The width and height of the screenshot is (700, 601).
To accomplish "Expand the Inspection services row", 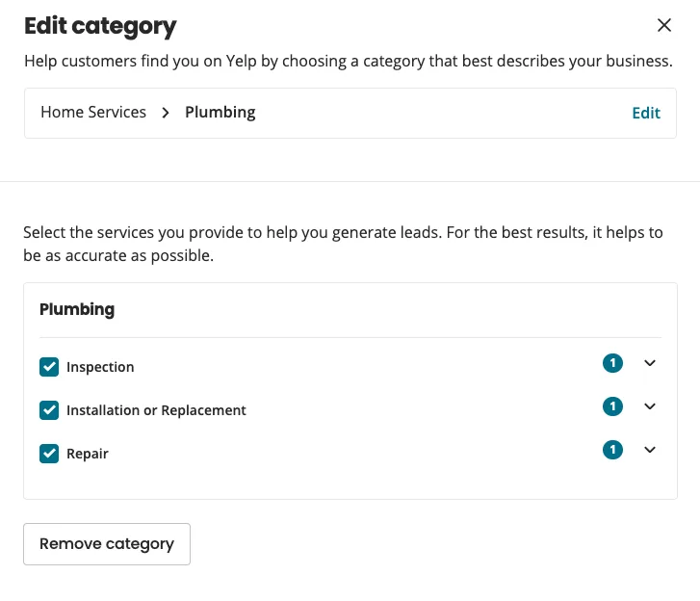I will pyautogui.click(x=650, y=363).
